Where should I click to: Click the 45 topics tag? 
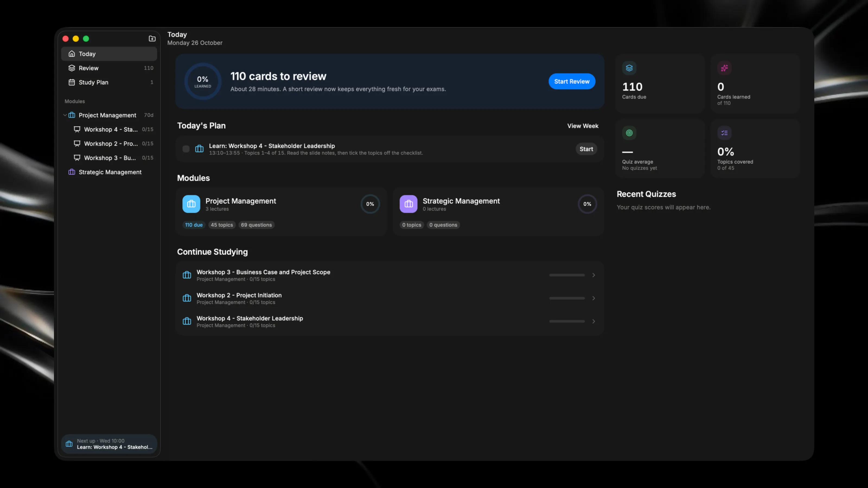(x=222, y=225)
